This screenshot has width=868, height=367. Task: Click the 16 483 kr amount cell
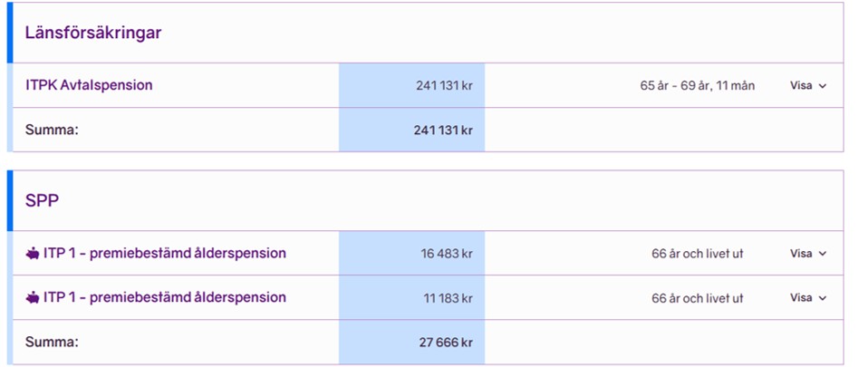(412, 253)
